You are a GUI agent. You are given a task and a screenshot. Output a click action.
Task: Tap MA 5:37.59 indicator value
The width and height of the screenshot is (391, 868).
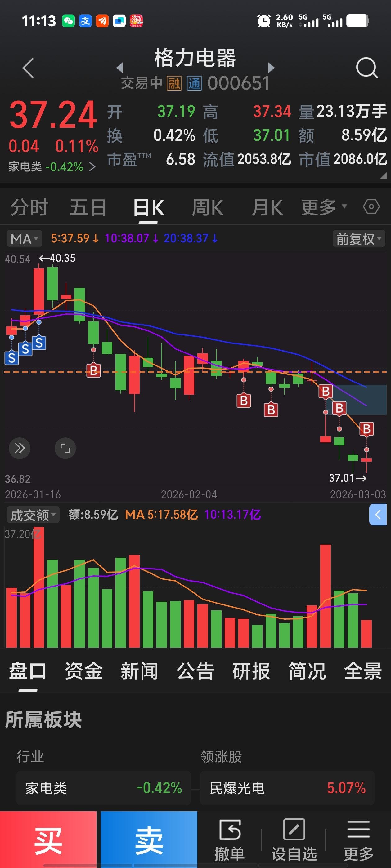click(x=74, y=238)
